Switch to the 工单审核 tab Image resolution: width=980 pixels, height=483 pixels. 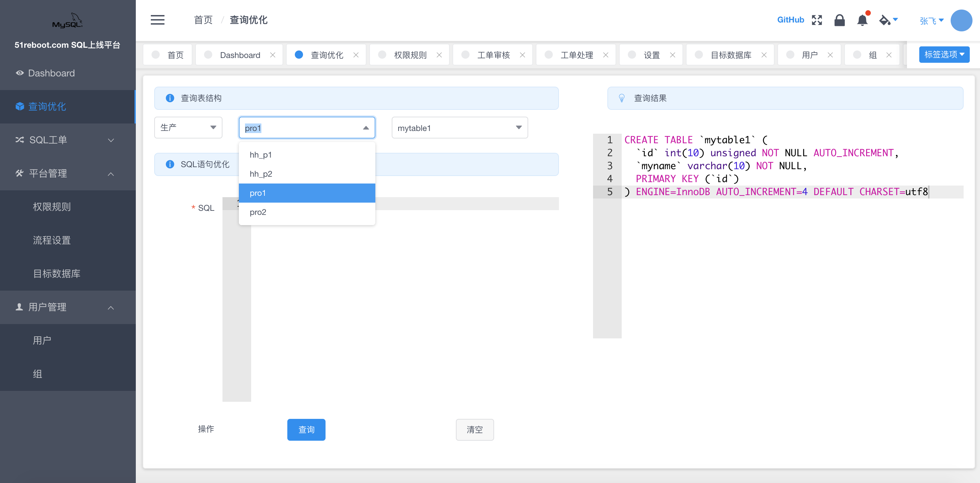493,55
